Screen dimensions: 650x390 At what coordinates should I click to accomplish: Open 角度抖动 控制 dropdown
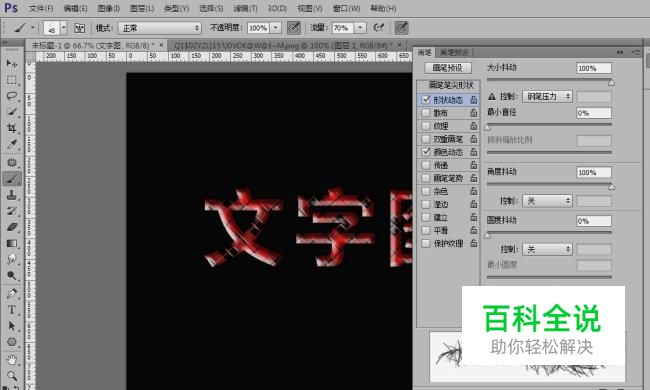pyautogui.click(x=547, y=201)
